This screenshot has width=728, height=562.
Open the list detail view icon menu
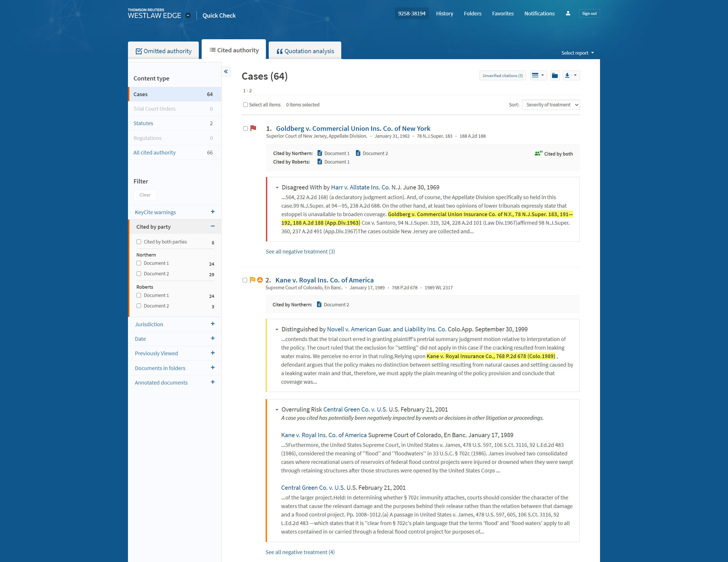click(538, 76)
